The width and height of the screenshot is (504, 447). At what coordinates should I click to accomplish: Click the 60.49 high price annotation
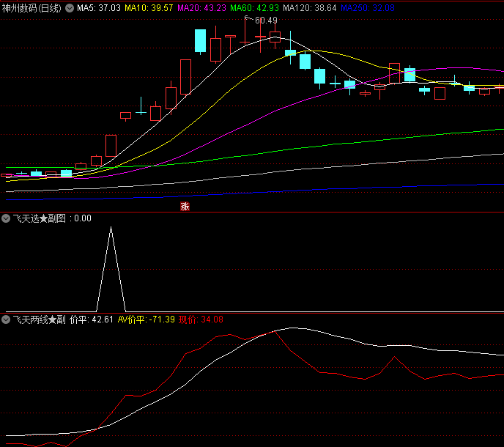tap(266, 21)
